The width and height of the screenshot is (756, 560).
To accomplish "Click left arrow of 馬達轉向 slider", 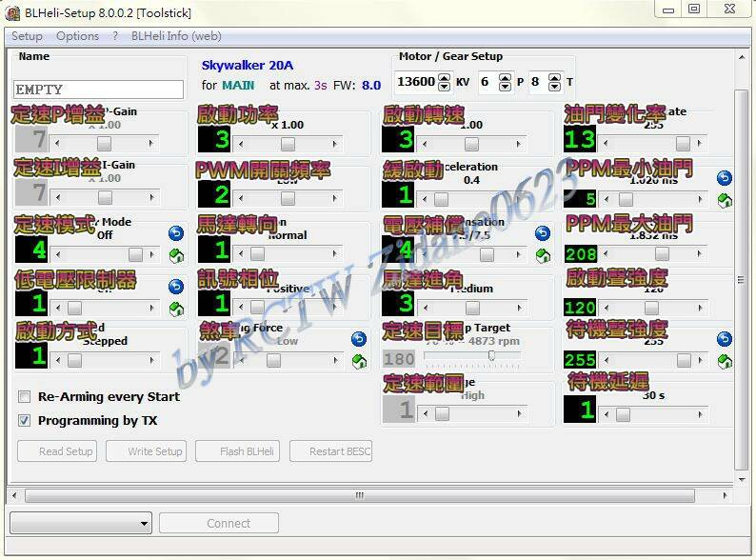I will 241,253.
